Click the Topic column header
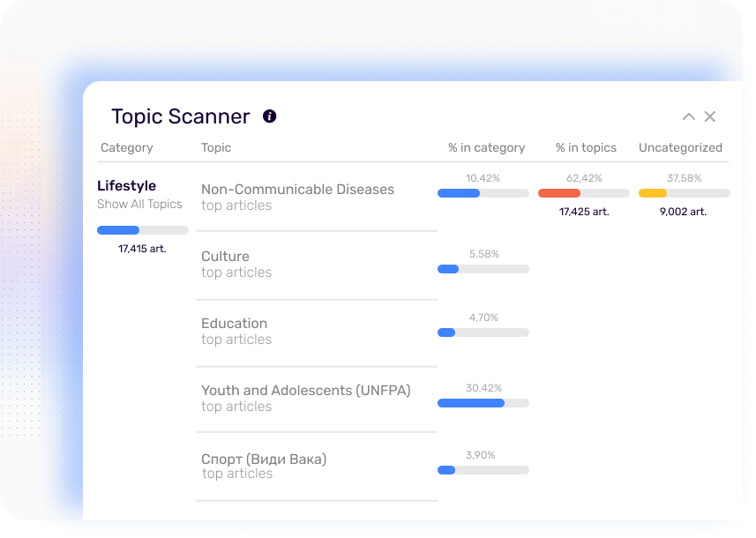 [216, 147]
